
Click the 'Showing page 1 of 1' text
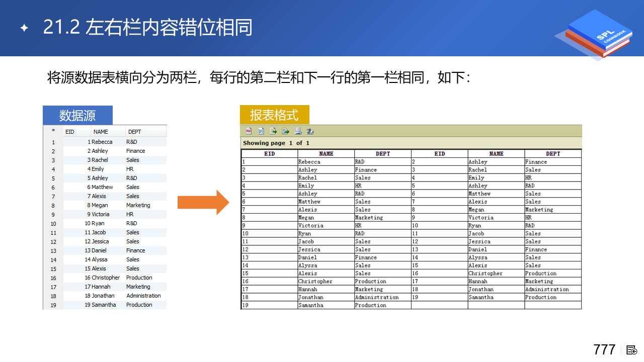(276, 143)
